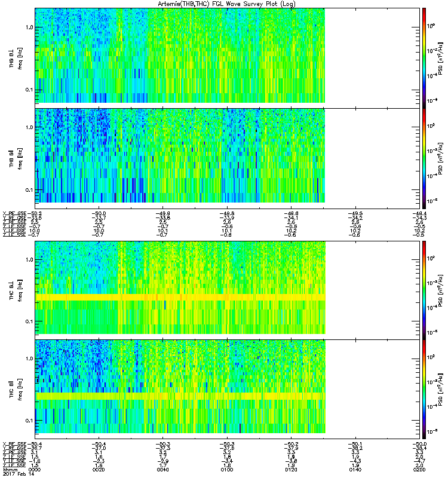Click the '0.1' frequency tick of the THC B⊥ panel

[29, 321]
